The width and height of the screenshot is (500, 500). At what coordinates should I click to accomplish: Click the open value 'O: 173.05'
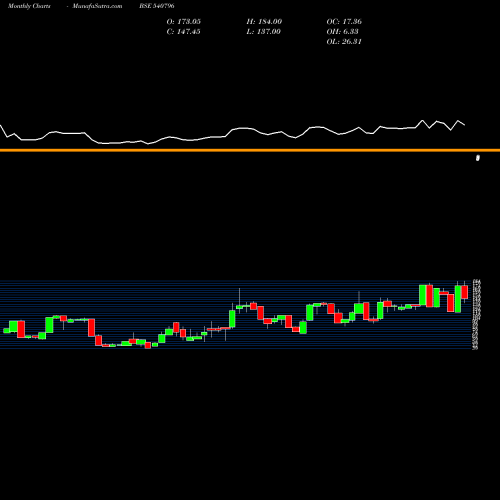[184, 21]
